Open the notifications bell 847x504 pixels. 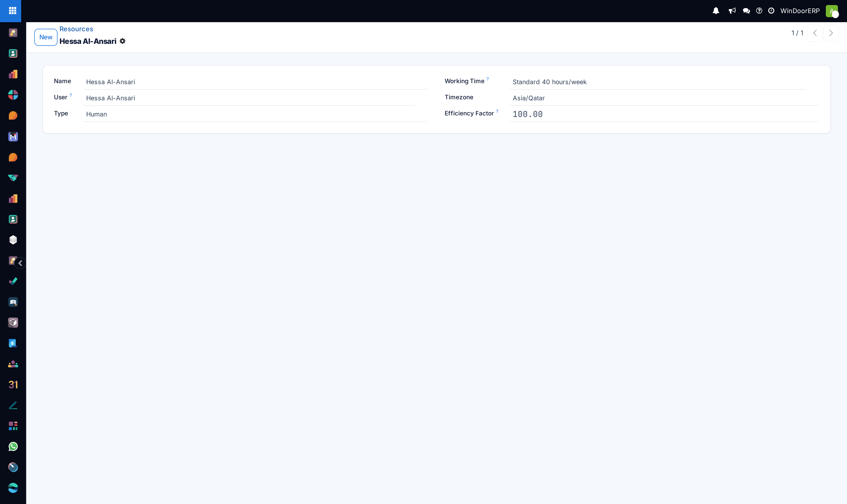click(716, 11)
